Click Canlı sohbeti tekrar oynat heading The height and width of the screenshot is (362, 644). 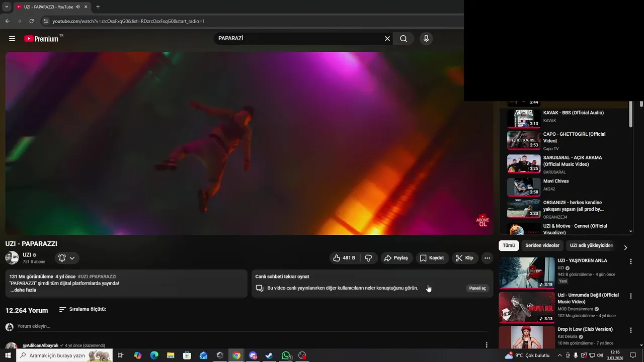tap(282, 277)
